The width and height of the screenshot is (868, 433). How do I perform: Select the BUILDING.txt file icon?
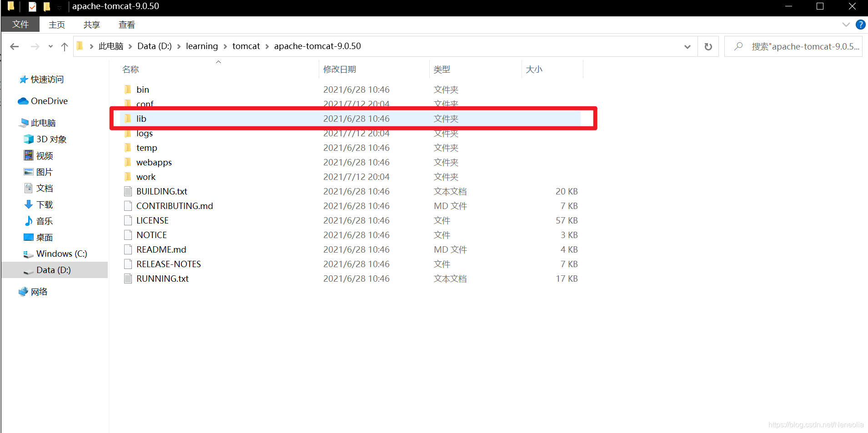pyautogui.click(x=128, y=191)
